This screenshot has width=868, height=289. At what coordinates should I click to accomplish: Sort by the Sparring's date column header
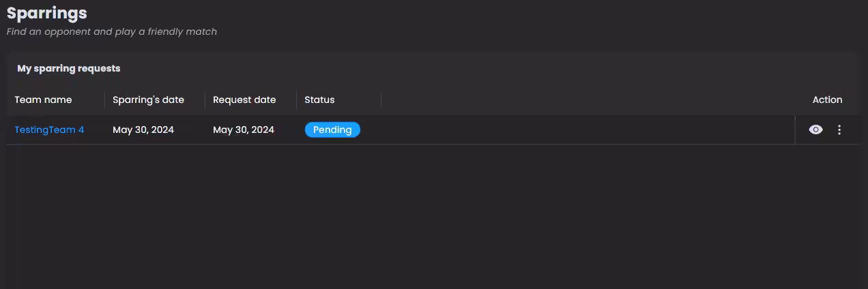coord(148,100)
